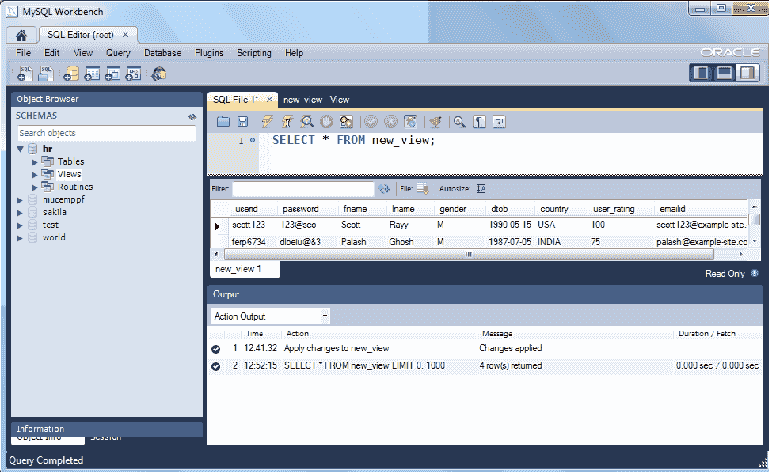Open the Action Output dropdown
769x472 pixels.
coord(270,316)
